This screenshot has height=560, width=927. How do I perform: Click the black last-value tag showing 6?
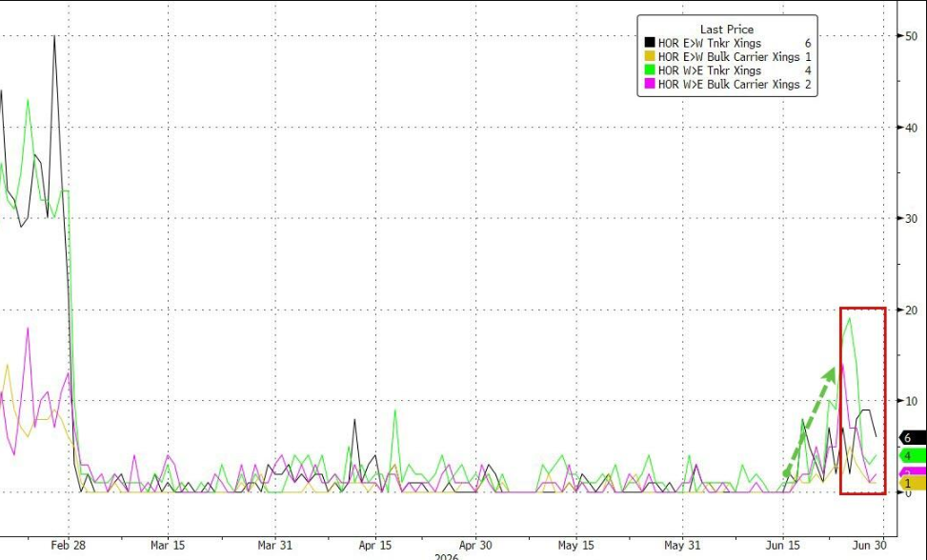tap(912, 438)
